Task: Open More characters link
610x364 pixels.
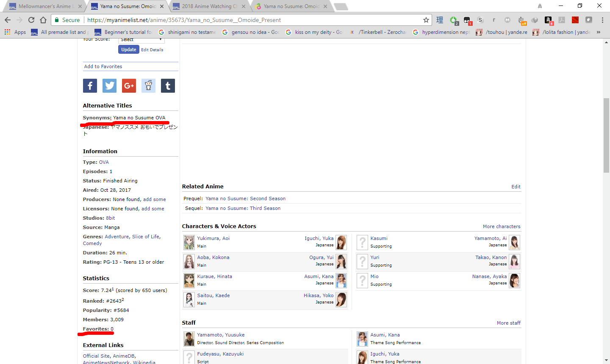Action: click(502, 226)
